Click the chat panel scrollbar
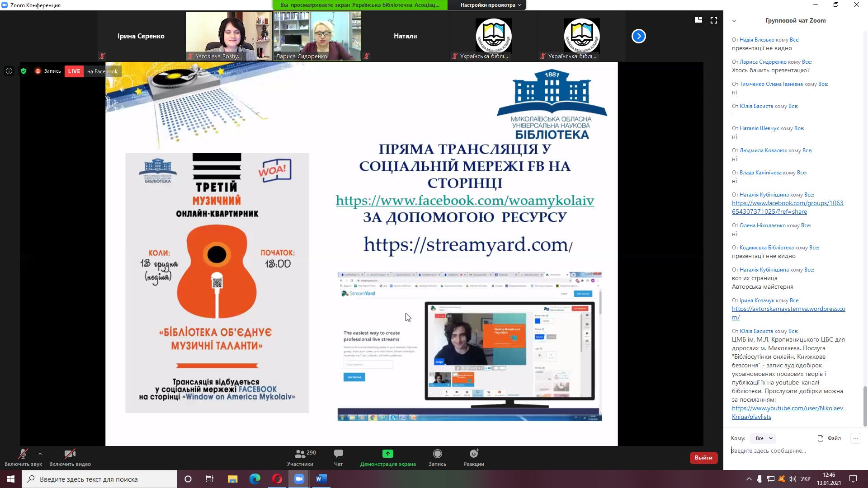The image size is (868, 488). 865,406
